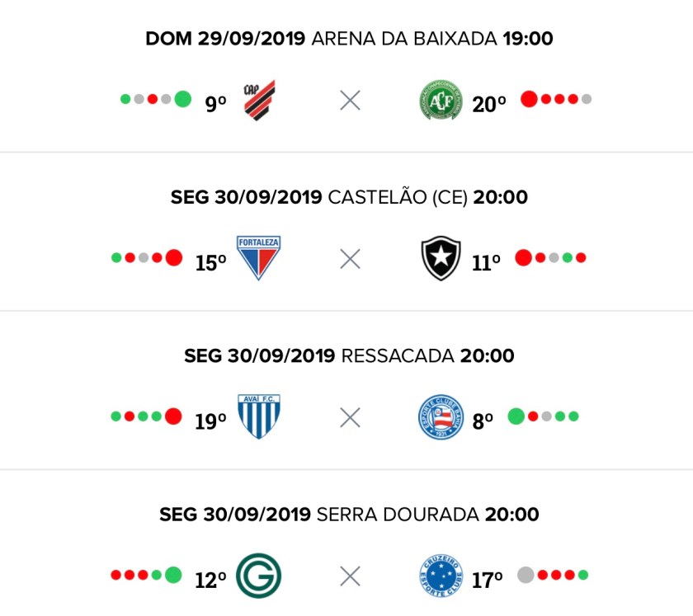Open the Serra Dourada match header

tap(349, 515)
